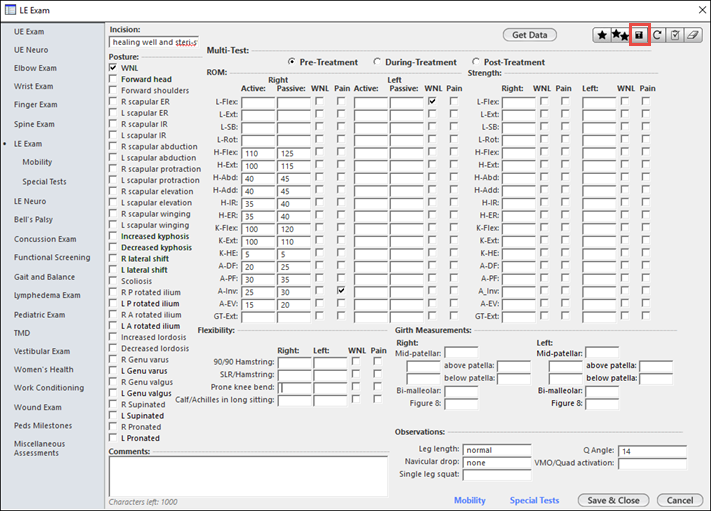Select the During-Treatment radio button
711x511 pixels.
point(377,61)
